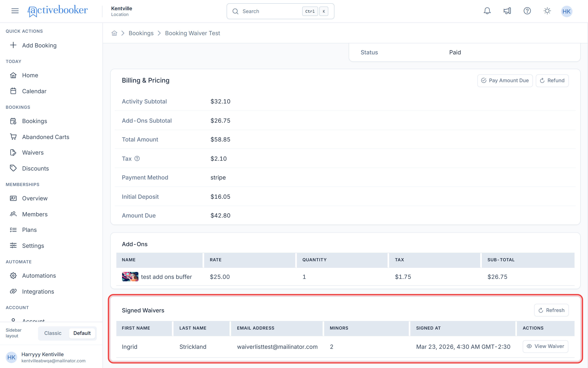Click the home breadcrumb icon

pos(114,33)
